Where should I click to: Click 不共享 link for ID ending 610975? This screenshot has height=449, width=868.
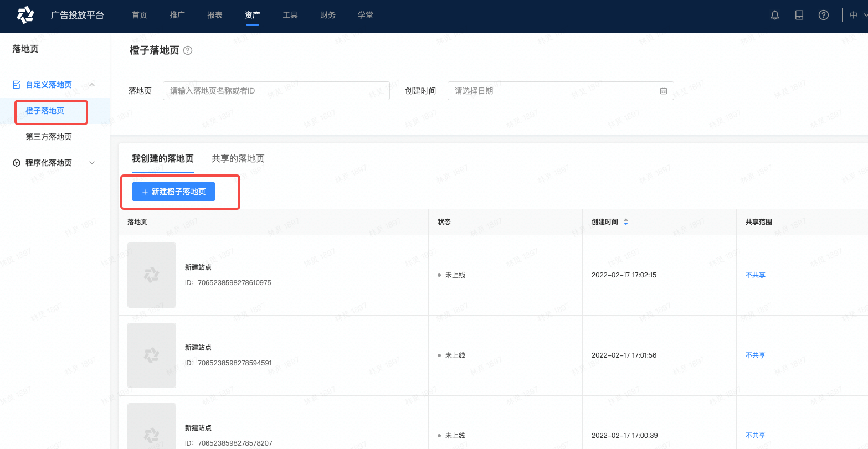coord(756,275)
